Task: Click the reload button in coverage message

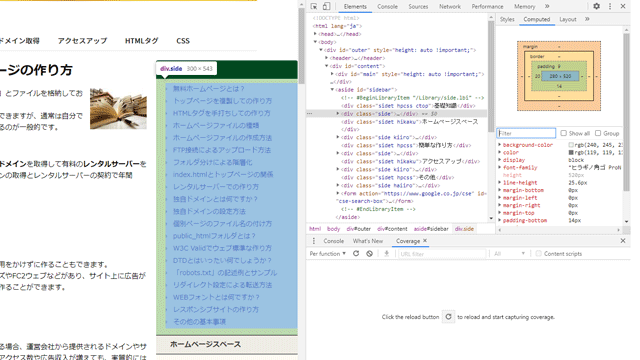Action: click(x=448, y=317)
